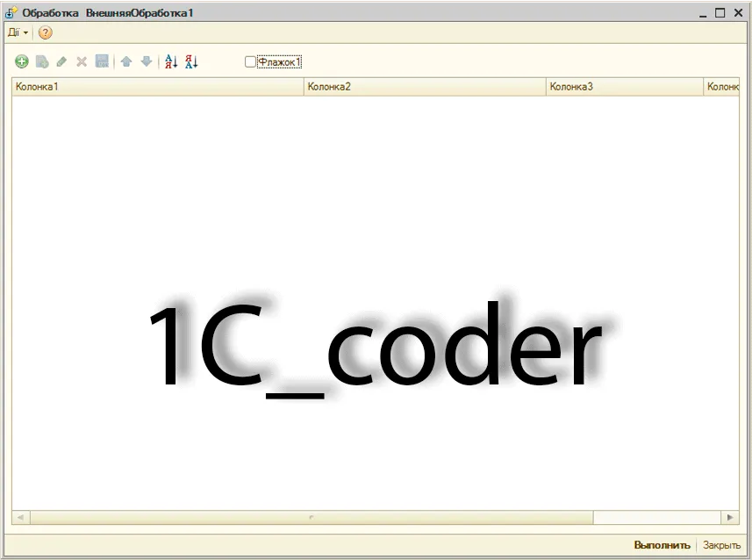The image size is (752, 560).
Task: Click the Колонка2 column header
Action: pyautogui.click(x=425, y=87)
